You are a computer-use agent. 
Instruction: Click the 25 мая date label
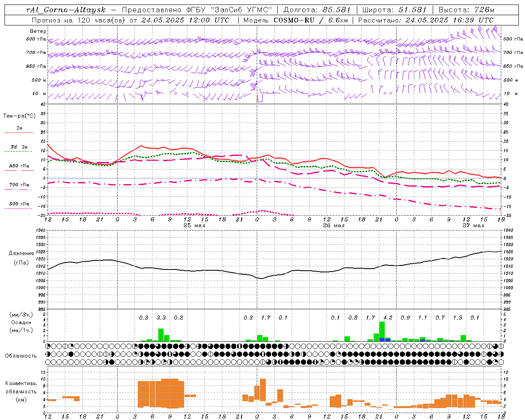point(194,226)
